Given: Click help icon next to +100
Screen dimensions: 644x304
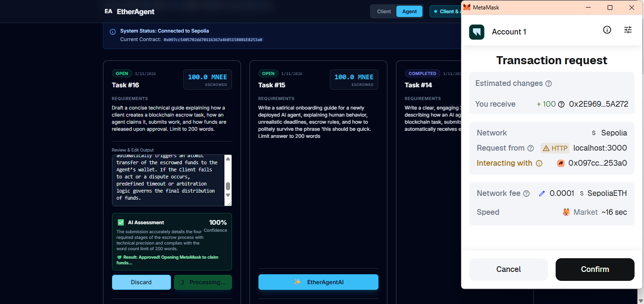Looking at the screenshot, I should click(561, 104).
